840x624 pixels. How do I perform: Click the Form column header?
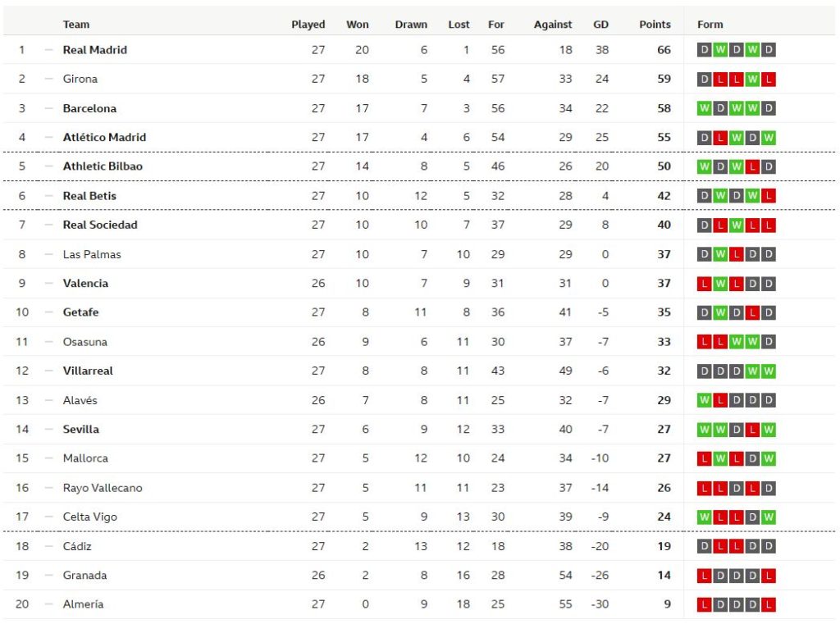(x=710, y=25)
